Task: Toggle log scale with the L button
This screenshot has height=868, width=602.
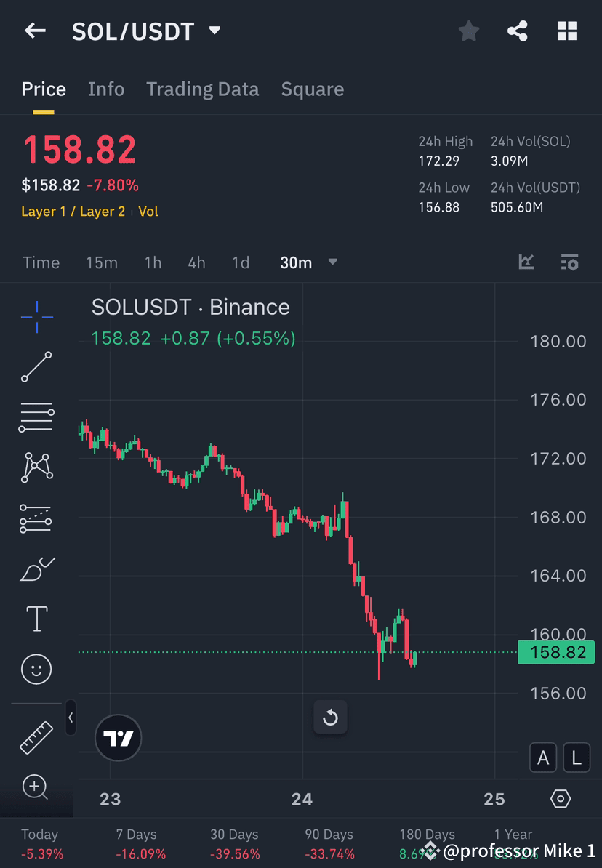Action: coord(576,758)
